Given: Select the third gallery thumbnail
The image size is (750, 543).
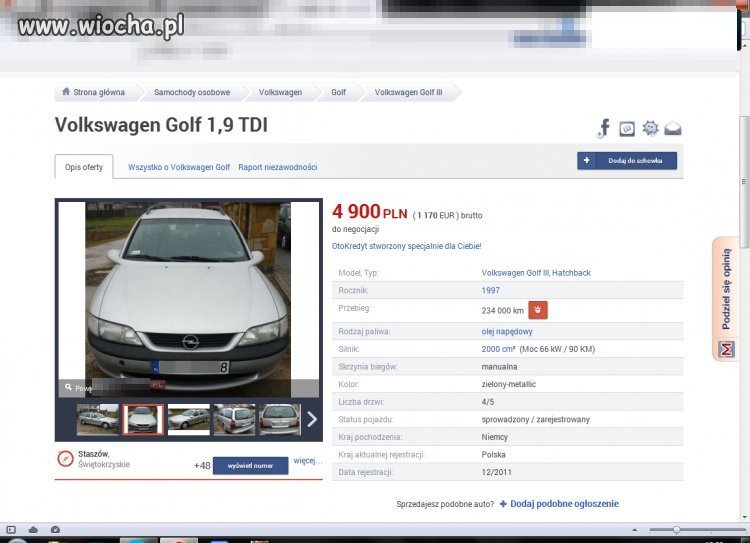Looking at the screenshot, I should click(188, 420).
